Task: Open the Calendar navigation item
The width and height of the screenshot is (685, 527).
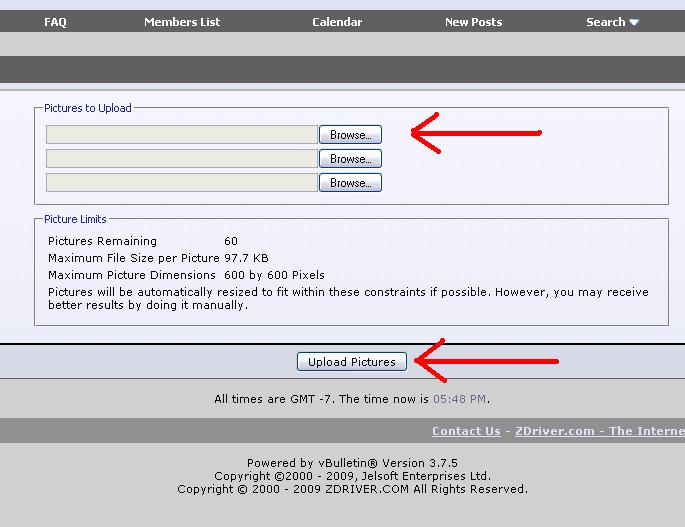Action: point(337,22)
